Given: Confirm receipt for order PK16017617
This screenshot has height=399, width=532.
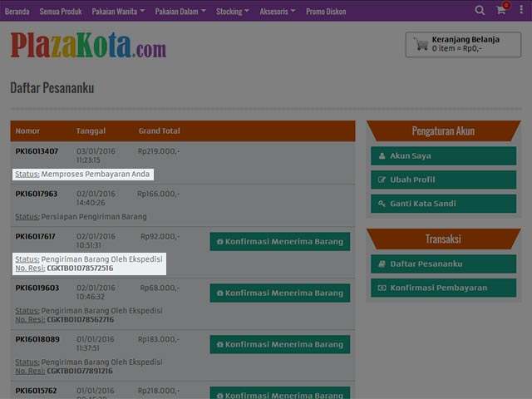Looking at the screenshot, I should (279, 241).
